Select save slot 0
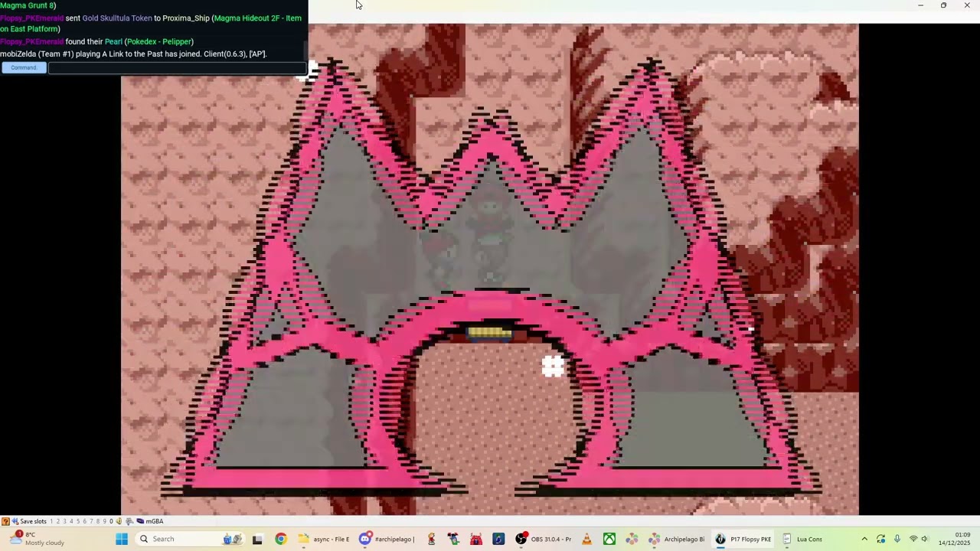The width and height of the screenshot is (980, 551). tap(111, 521)
